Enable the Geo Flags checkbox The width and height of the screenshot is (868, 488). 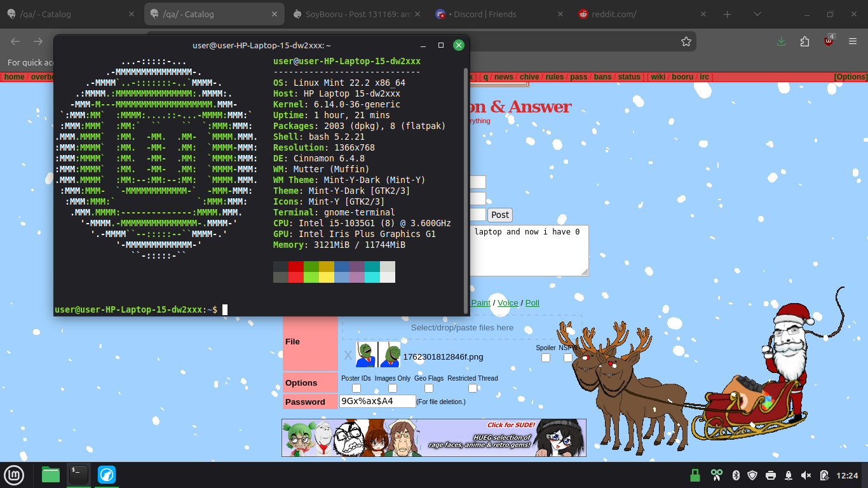429,388
